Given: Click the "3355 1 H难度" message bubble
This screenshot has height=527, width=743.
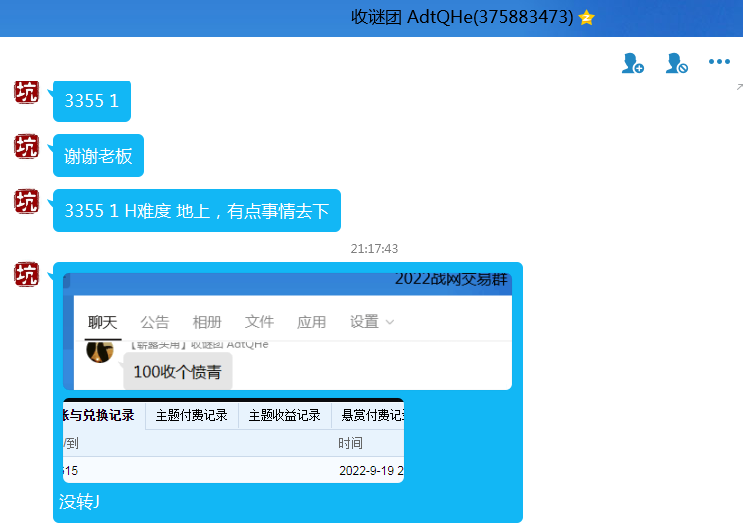Looking at the screenshot, I should 196,211.
